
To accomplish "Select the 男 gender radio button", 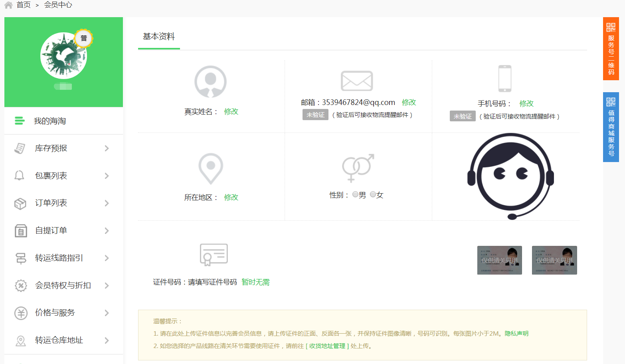I will (x=355, y=194).
